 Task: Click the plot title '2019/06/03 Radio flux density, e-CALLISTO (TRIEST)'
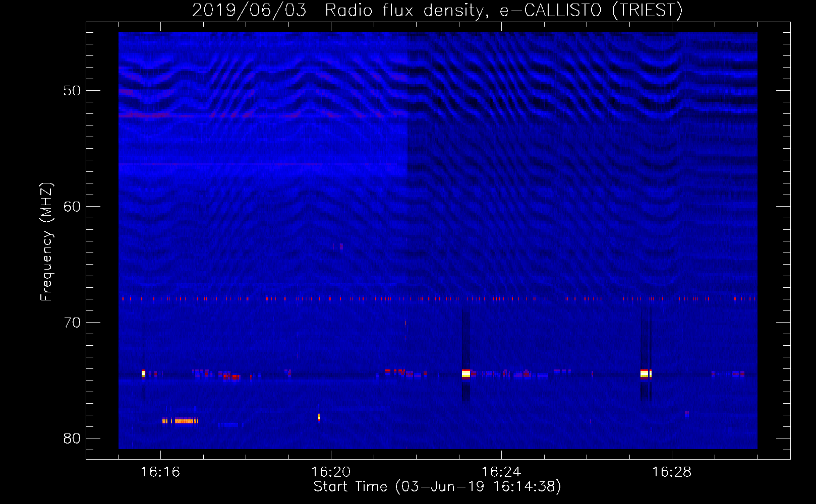437,10
